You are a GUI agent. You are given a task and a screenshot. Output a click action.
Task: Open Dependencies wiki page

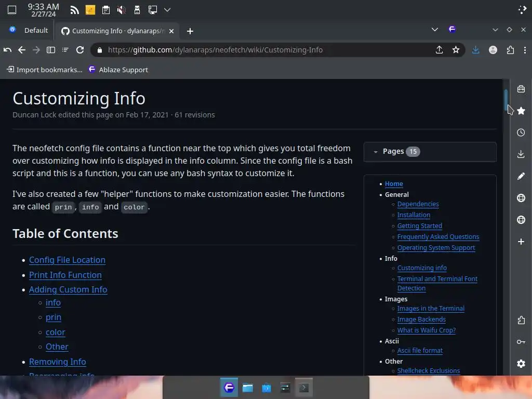click(418, 204)
